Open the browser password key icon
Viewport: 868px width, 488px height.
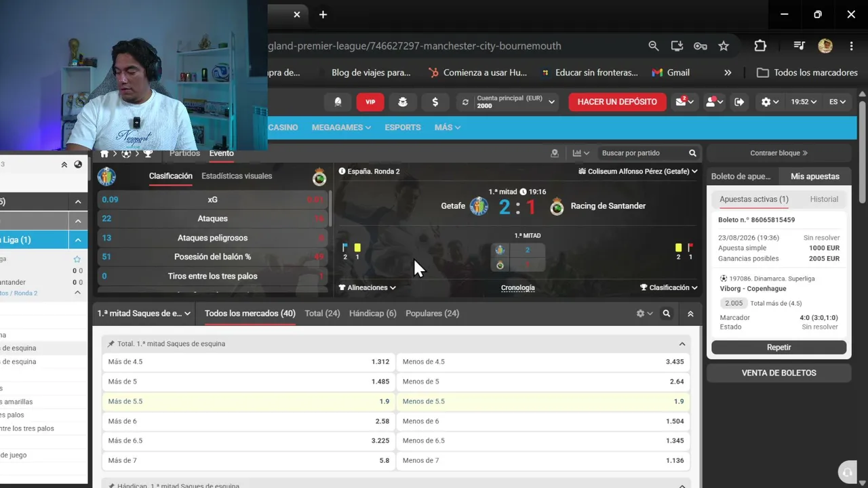tap(701, 46)
